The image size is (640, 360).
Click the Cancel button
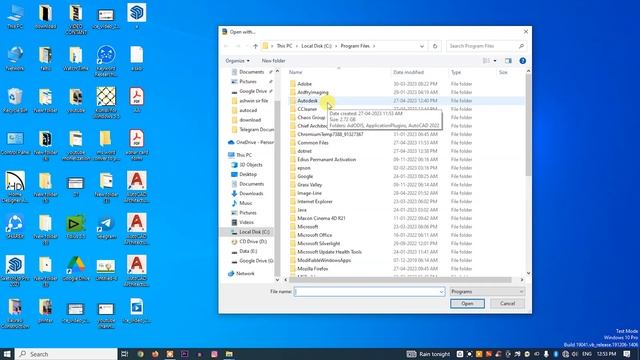click(x=507, y=303)
